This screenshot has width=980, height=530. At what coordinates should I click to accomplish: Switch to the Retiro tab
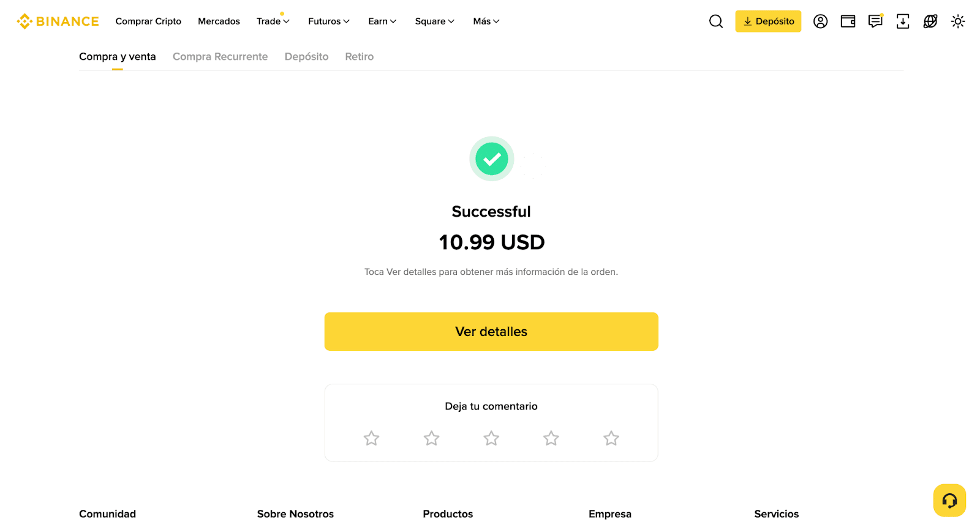(359, 56)
